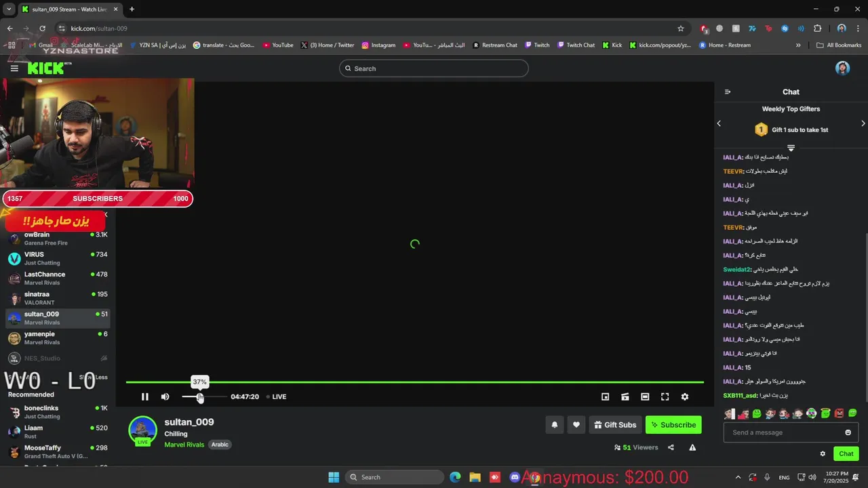Pause the stream video
This screenshot has width=868, height=488.
[x=144, y=396]
